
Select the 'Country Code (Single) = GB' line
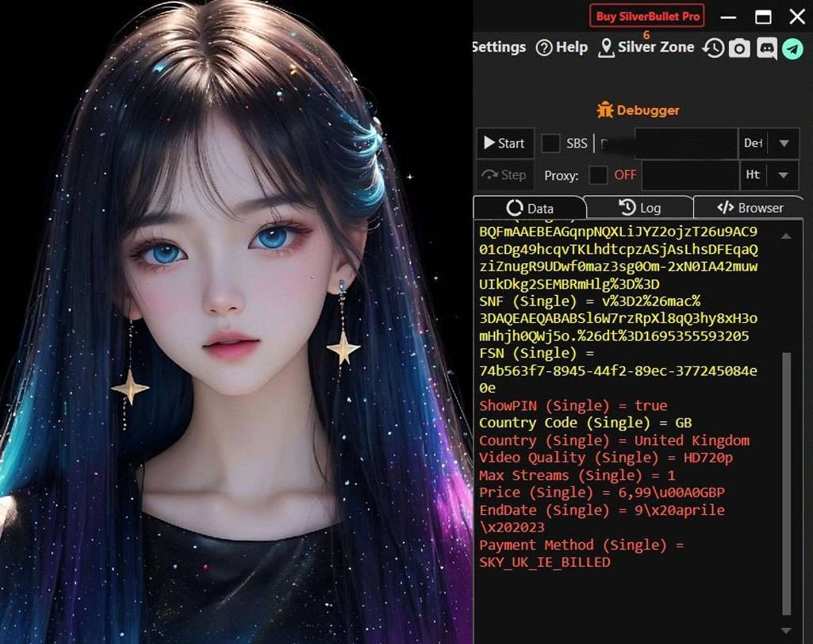[585, 423]
